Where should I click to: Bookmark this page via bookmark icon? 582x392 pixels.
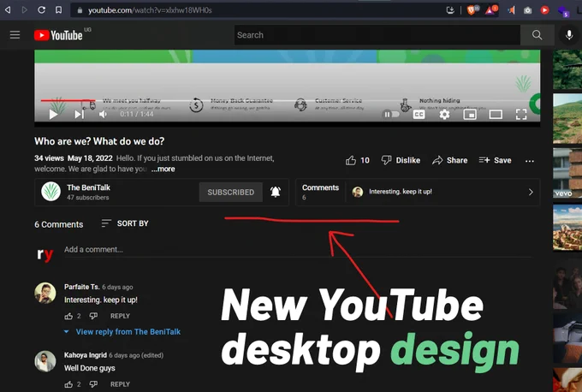(59, 10)
